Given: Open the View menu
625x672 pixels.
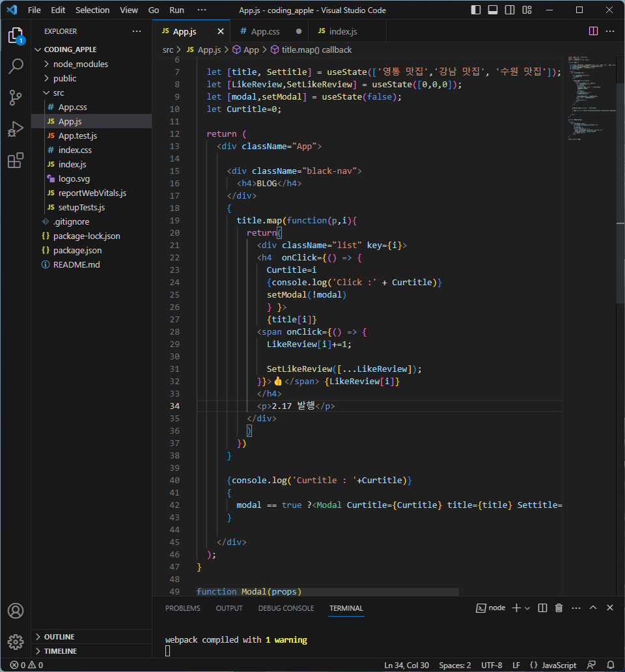Looking at the screenshot, I should point(128,10).
